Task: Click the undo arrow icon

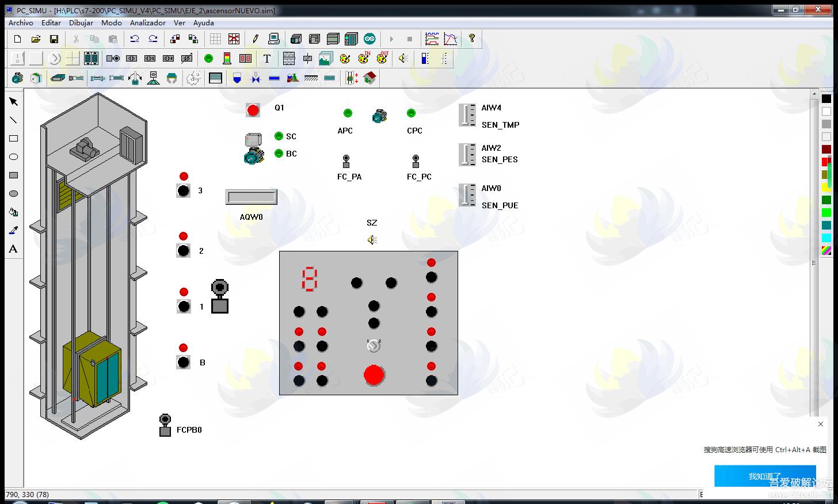Action: pos(135,39)
